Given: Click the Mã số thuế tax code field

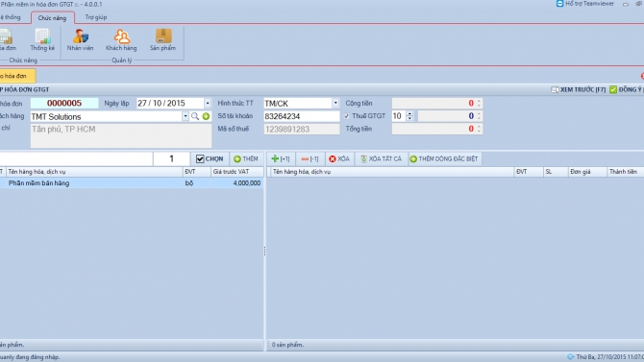Looking at the screenshot, I should [302, 130].
